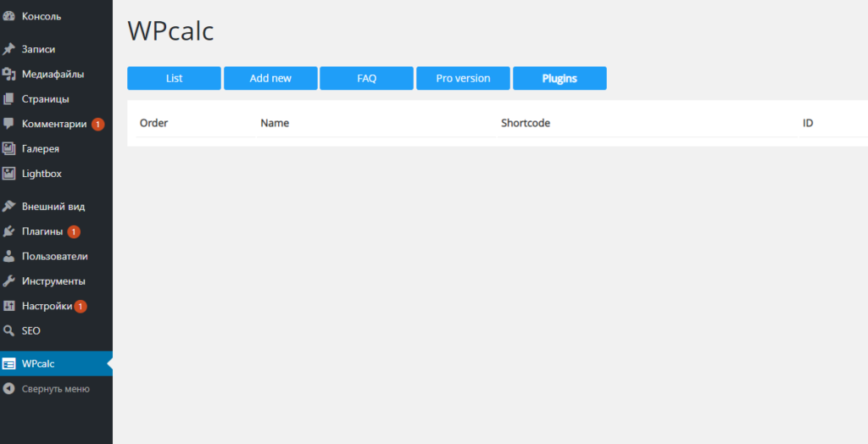This screenshot has height=444, width=868.
Task: Click the Shortcode column header
Action: pos(526,123)
